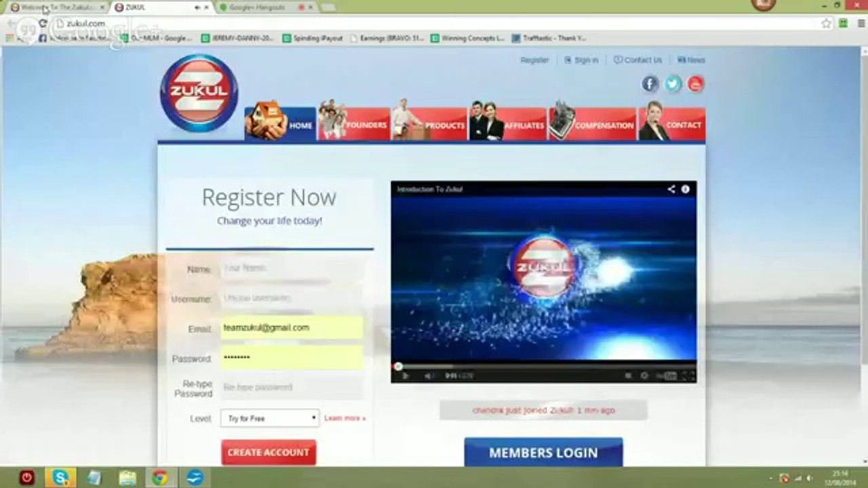Follow the Register link at top

click(x=534, y=60)
